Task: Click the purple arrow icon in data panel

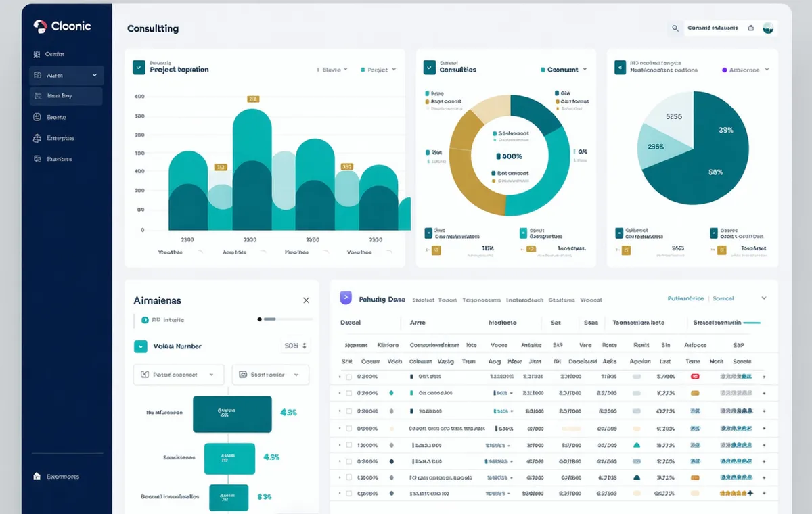Action: pos(346,298)
